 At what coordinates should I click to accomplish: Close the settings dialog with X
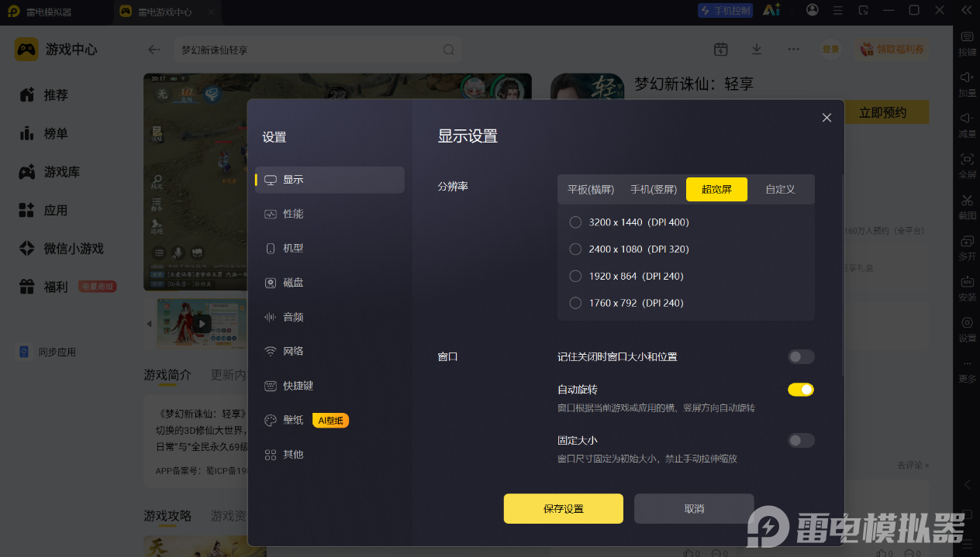pyautogui.click(x=826, y=118)
